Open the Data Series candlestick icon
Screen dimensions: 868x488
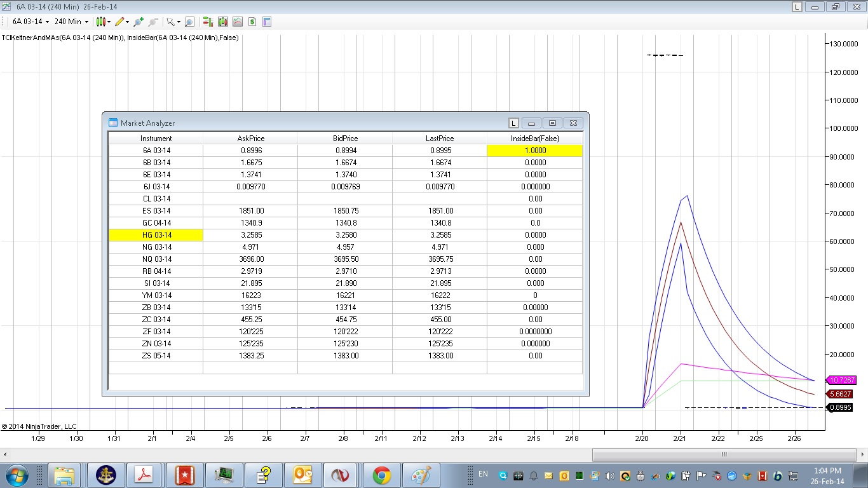point(222,22)
